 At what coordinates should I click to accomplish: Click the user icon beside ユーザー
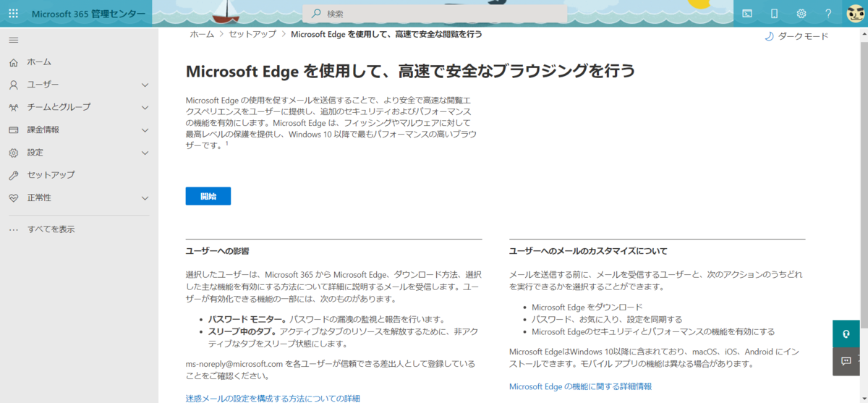pos(13,85)
